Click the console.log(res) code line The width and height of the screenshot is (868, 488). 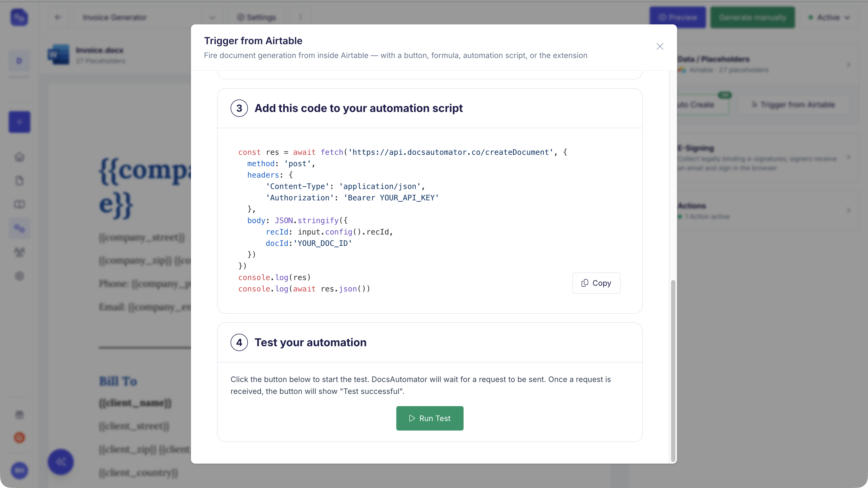pyautogui.click(x=274, y=277)
